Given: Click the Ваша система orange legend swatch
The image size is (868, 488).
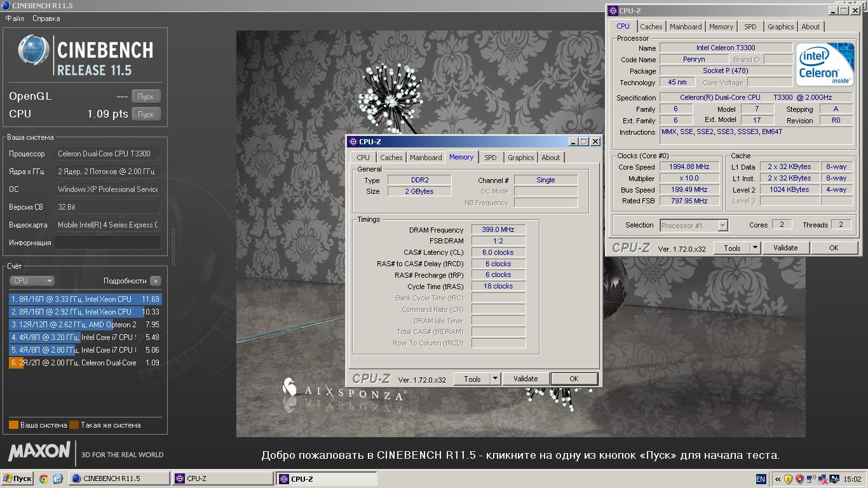Looking at the screenshot, I should point(13,425).
